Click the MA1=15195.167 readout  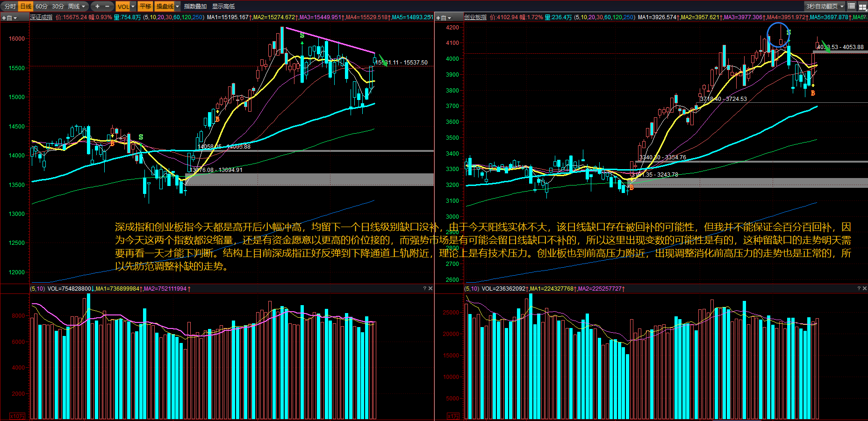pos(229,17)
